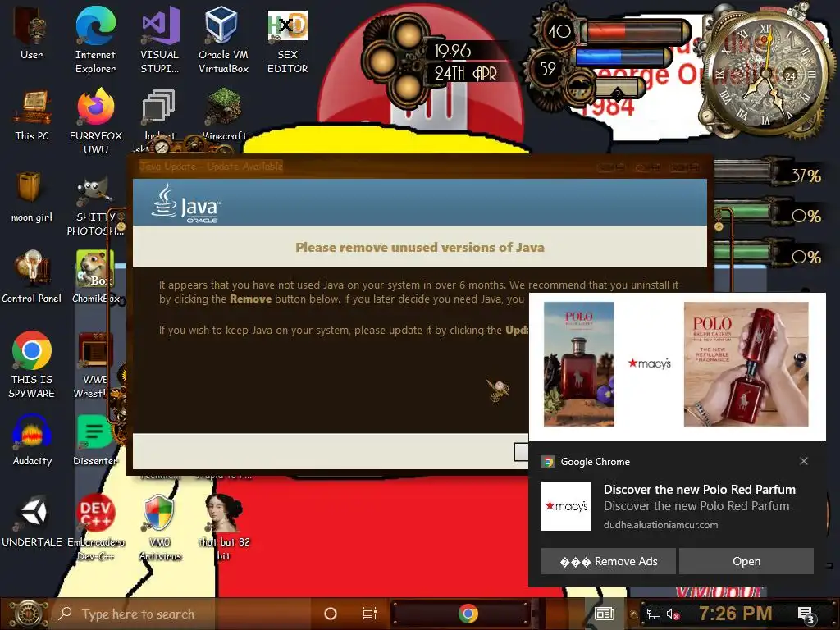Dismiss Google Chrome notification with X
The width and height of the screenshot is (840, 630).
[x=804, y=461]
